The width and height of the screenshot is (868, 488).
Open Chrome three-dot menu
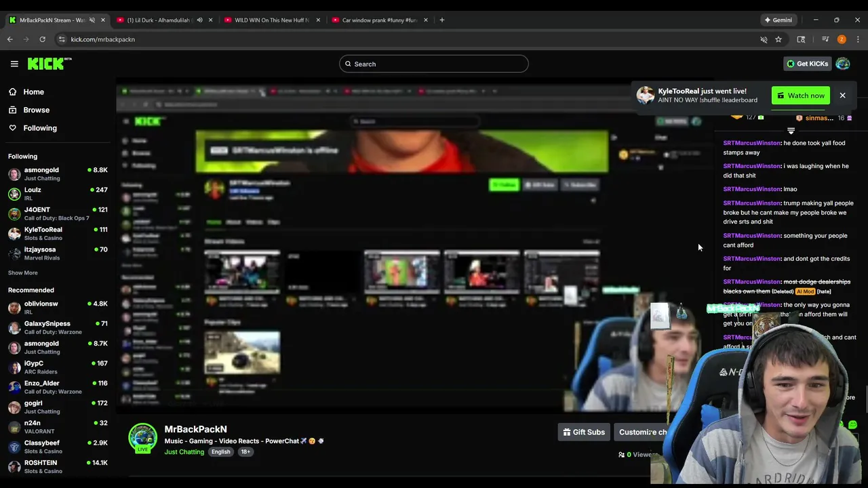coord(858,39)
